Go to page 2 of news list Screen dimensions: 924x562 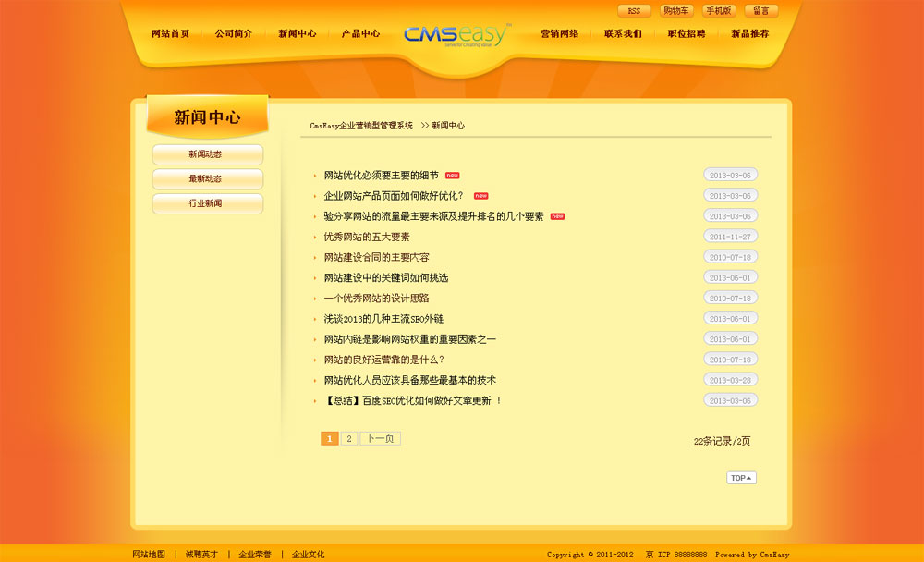(348, 439)
